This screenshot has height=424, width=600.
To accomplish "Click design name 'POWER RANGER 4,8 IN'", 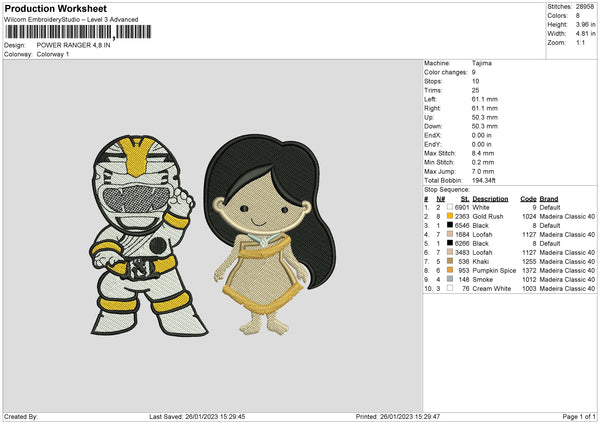I will point(73,45).
